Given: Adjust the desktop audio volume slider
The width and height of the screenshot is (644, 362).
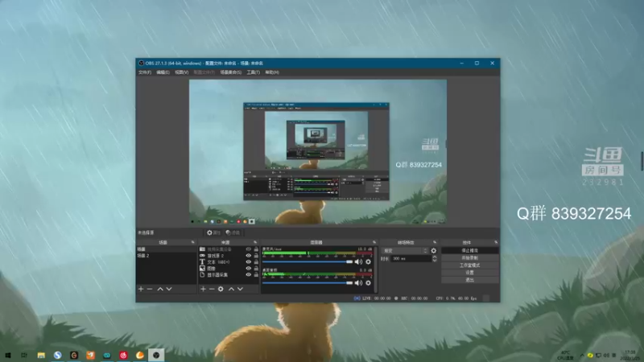Looking at the screenshot, I should [308, 283].
